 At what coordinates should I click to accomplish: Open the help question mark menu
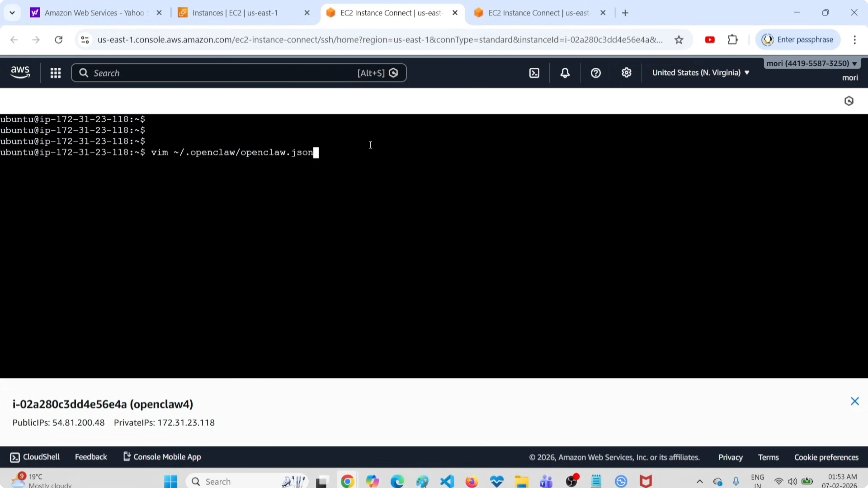[595, 73]
